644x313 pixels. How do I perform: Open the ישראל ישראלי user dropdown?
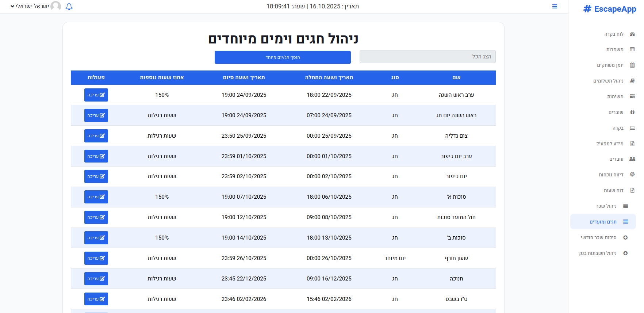click(30, 6)
